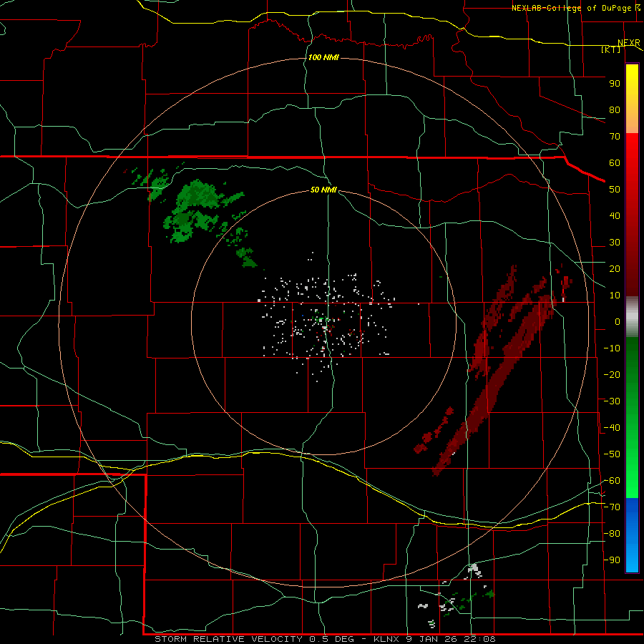Image resolution: width=644 pixels, height=644 pixels.
Task: Click the 70 value on velocity scale
Action: point(615,137)
